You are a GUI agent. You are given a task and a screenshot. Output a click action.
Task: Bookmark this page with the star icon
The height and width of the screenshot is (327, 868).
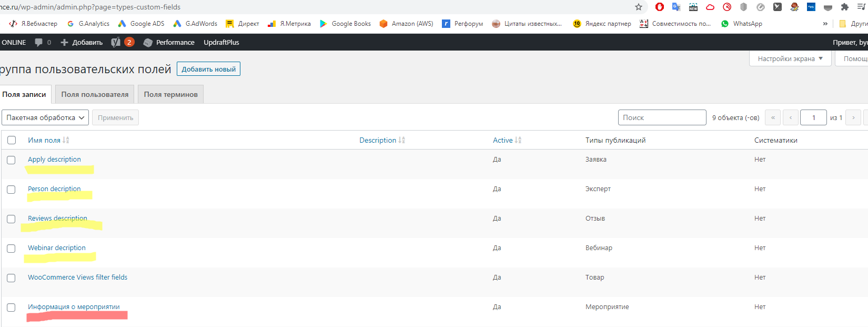[639, 7]
